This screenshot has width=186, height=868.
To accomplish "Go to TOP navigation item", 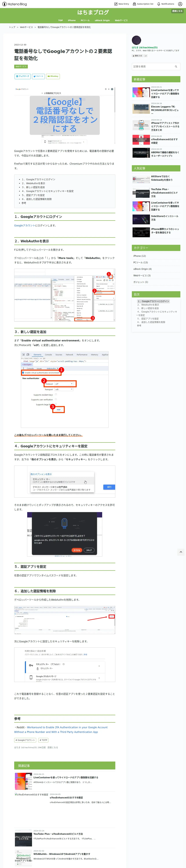I will click(x=60, y=20).
